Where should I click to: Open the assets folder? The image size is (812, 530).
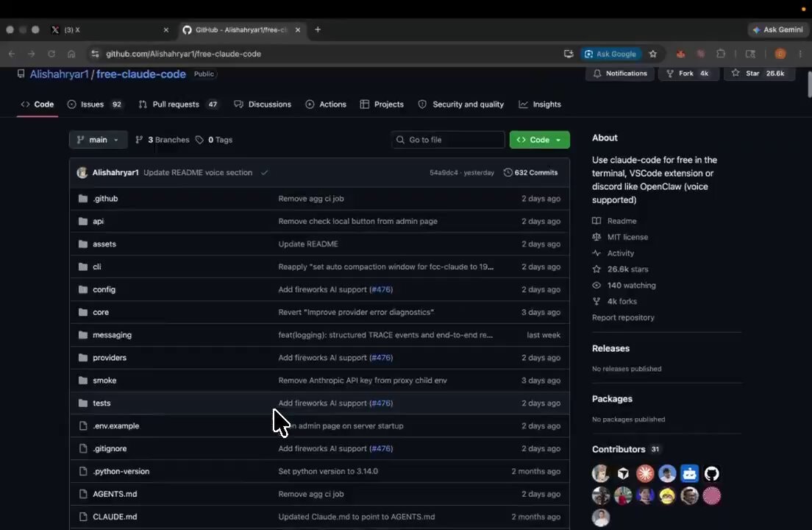pyautogui.click(x=104, y=244)
